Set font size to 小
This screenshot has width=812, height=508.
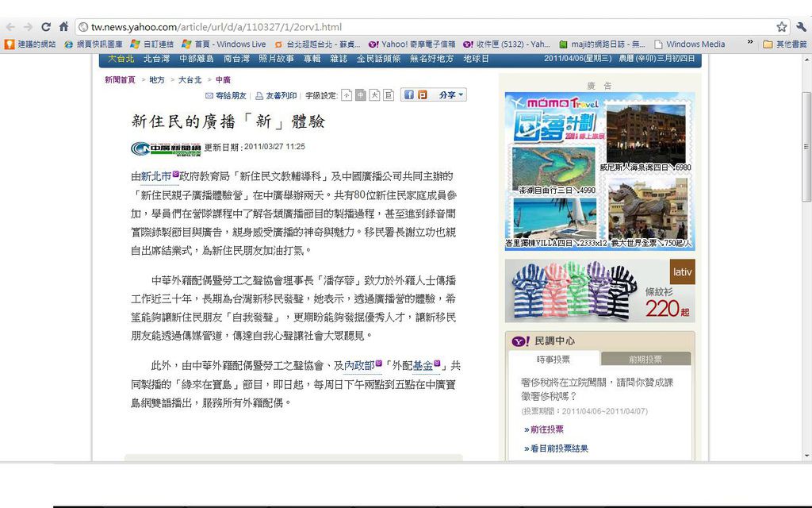[x=347, y=95]
